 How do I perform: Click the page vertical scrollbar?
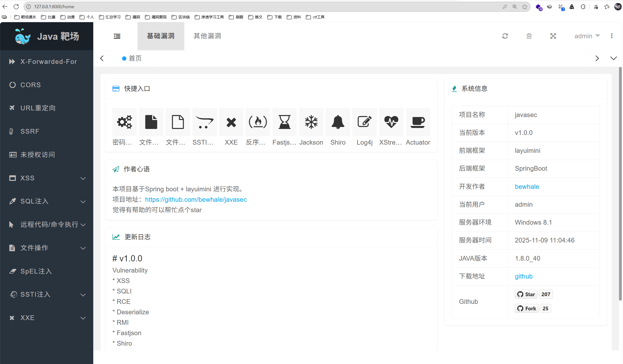pyautogui.click(x=620, y=184)
